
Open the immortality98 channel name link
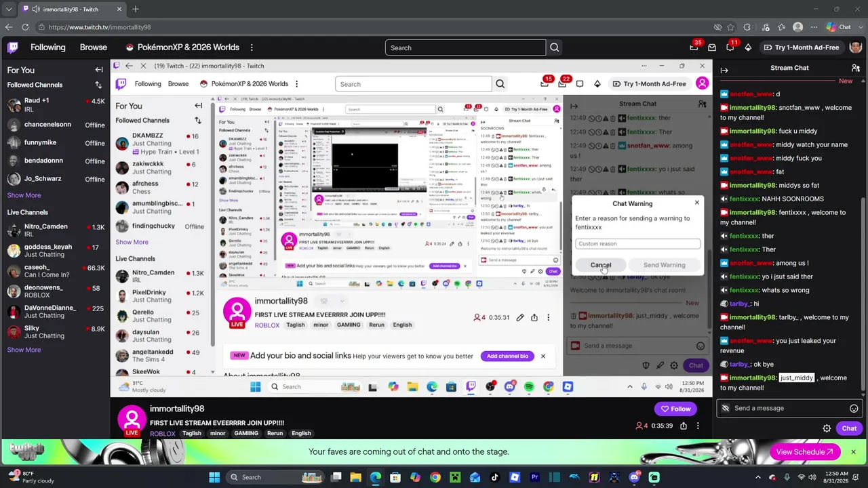[177, 409]
